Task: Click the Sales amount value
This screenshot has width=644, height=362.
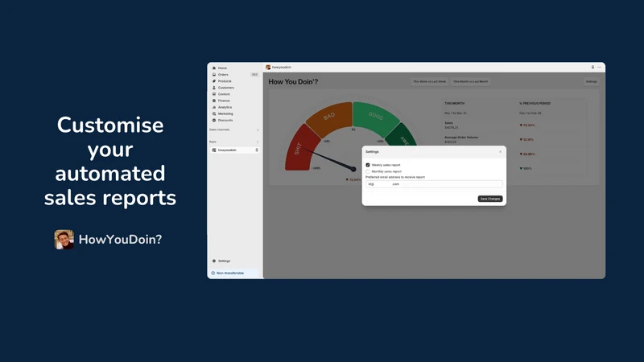Action: (x=451, y=128)
